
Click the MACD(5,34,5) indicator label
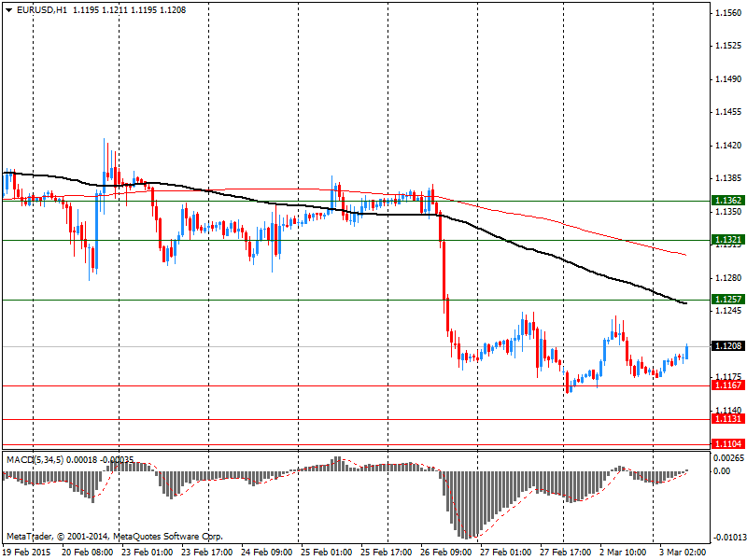pyautogui.click(x=35, y=460)
